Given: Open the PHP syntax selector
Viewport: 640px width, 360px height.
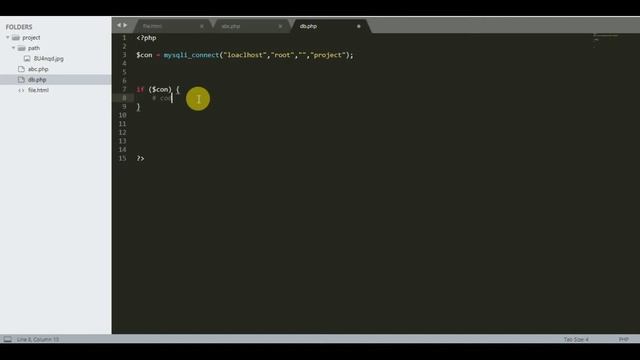Looking at the screenshot, I should point(623,339).
